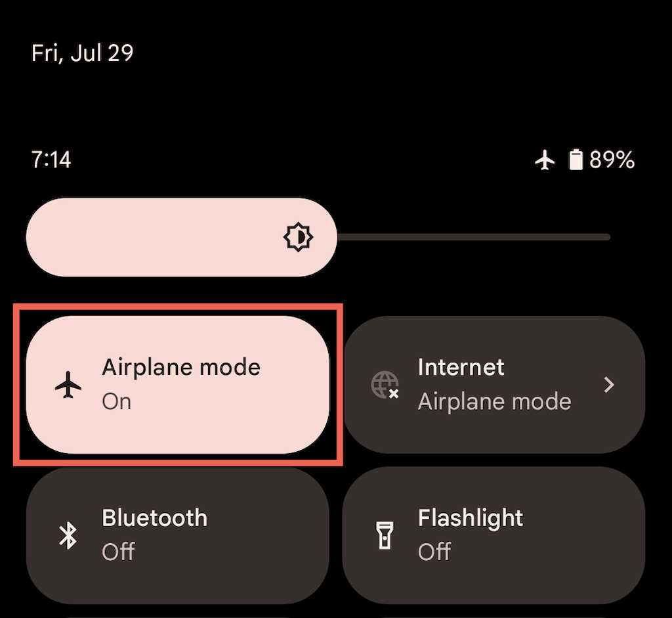Tap the globe icon in Internet tile
The image size is (672, 618).
(x=385, y=385)
